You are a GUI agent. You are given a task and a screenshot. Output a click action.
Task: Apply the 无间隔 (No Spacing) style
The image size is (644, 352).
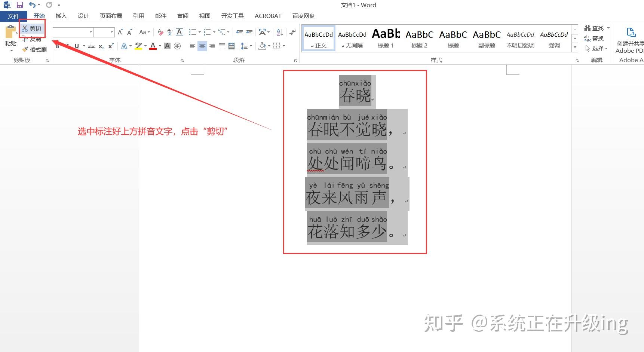coord(352,38)
